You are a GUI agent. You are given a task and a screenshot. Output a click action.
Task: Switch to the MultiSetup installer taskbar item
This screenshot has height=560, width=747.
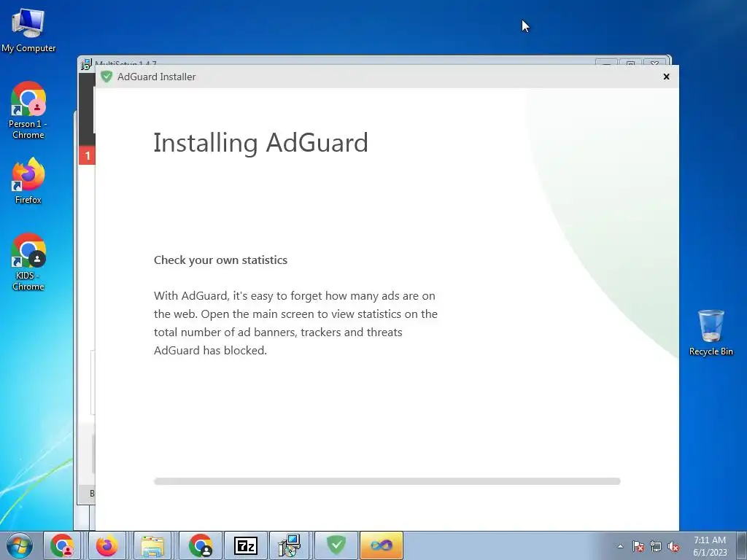click(290, 545)
